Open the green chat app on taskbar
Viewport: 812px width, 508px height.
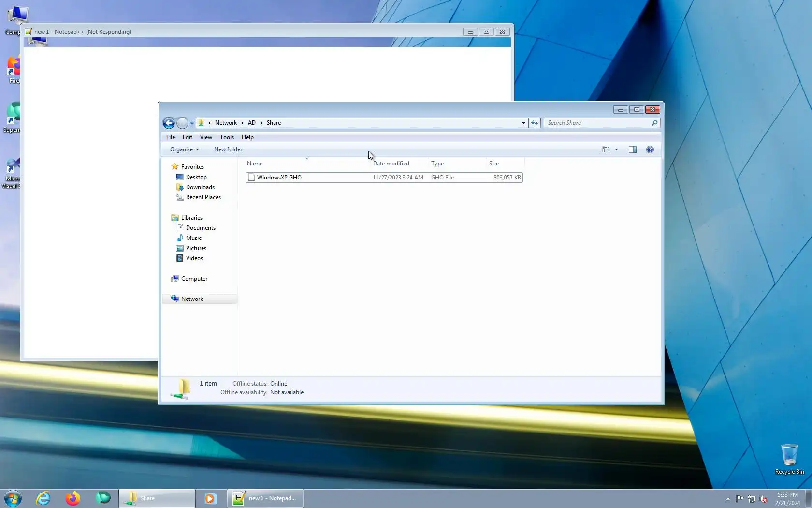coord(103,498)
